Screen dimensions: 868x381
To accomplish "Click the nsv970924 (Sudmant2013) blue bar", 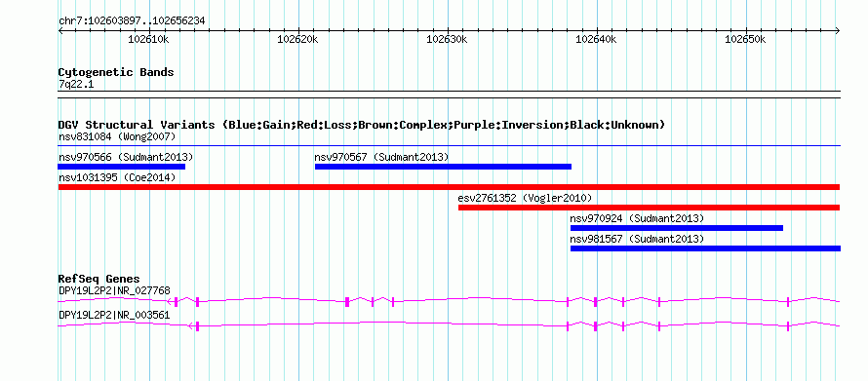I will (677, 228).
